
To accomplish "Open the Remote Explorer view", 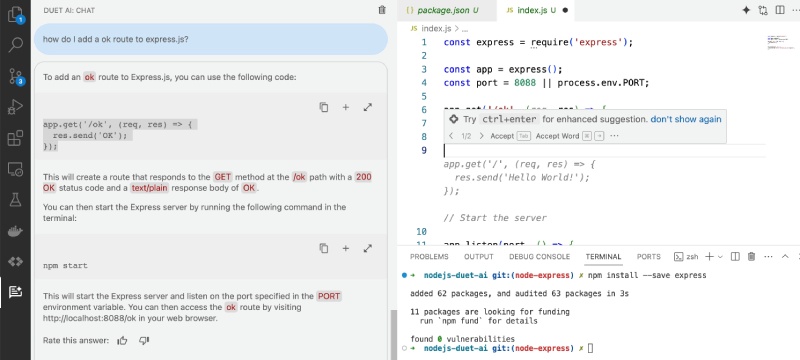I will [15, 169].
